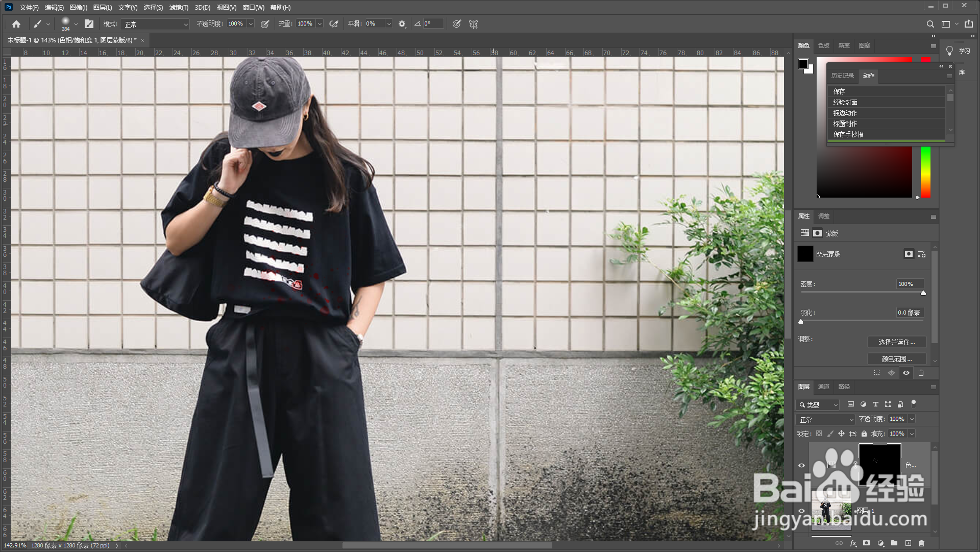
Task: Open the brush 模式 blend mode dropdown
Action: (155, 24)
